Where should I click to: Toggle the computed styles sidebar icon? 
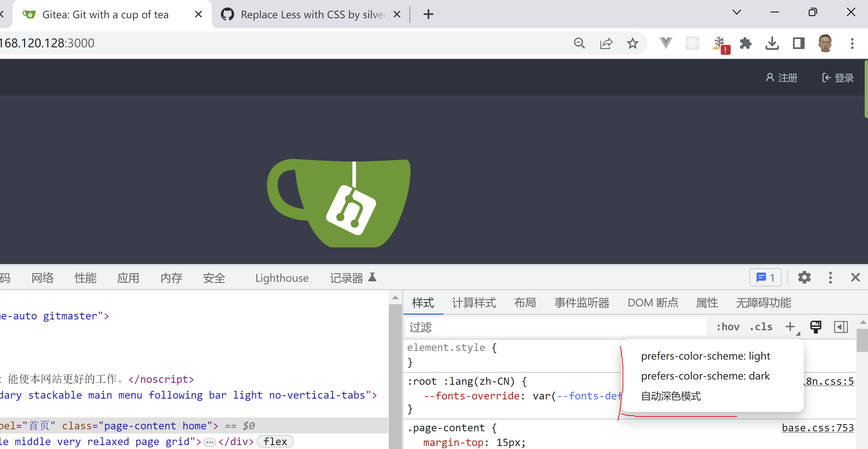[841, 327]
